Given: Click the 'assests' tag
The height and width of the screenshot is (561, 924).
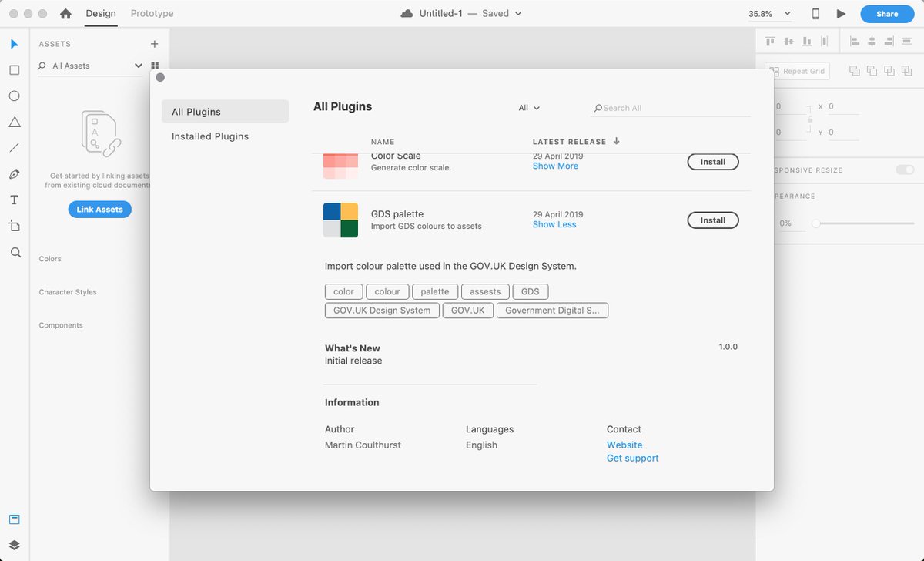Looking at the screenshot, I should coord(485,291).
